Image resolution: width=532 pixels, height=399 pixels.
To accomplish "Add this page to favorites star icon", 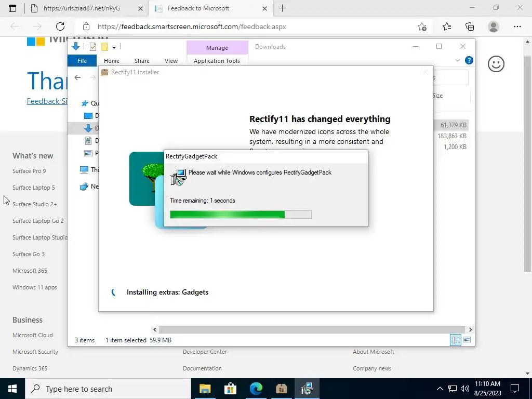I will (x=422, y=26).
